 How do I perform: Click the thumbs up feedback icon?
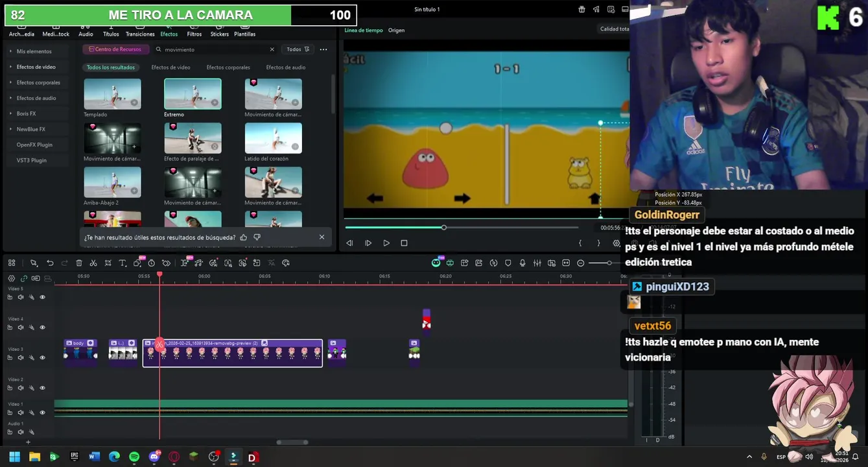244,237
